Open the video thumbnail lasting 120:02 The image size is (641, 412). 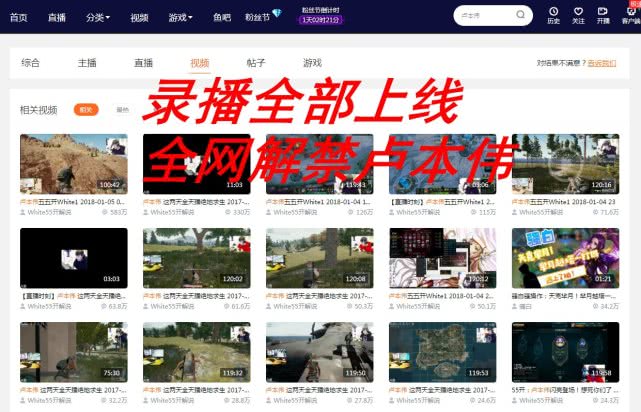tap(197, 258)
